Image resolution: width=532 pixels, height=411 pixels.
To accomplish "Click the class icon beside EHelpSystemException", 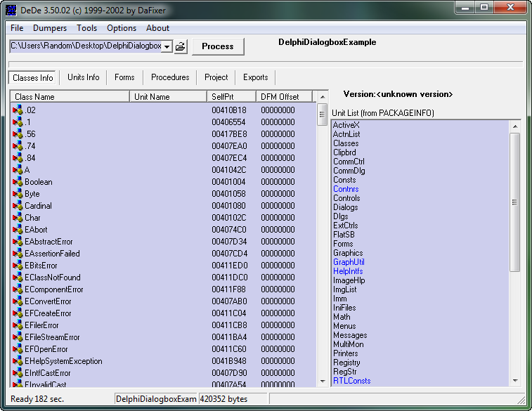I will click(x=18, y=361).
